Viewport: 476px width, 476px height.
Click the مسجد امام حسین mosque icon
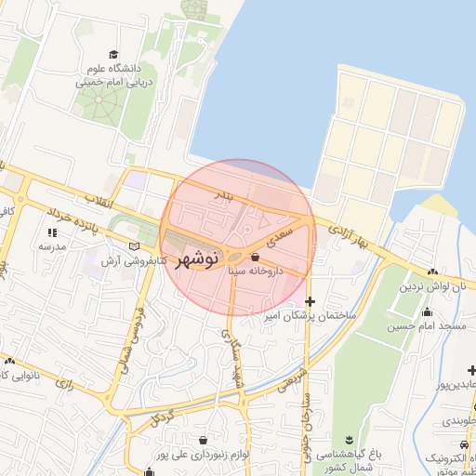pos(427,311)
